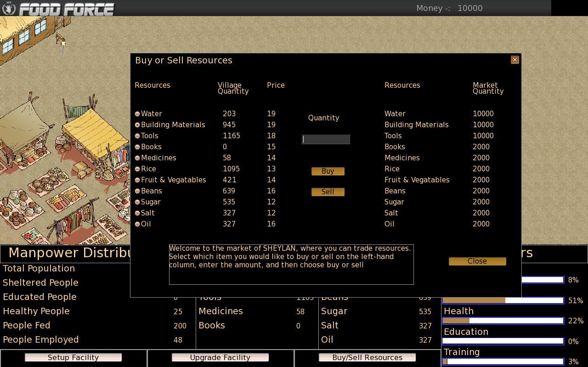588x367 pixels.
Task: Select the Water resource radio button
Action: pos(137,114)
